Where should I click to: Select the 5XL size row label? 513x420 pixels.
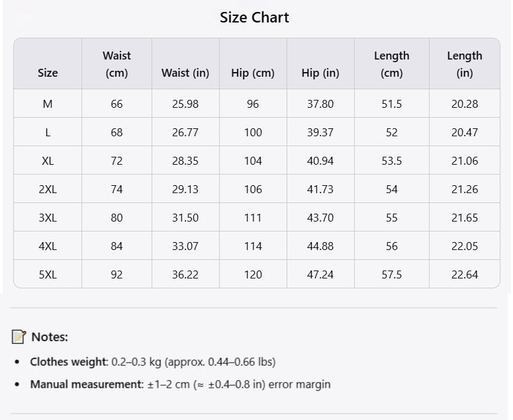pos(48,274)
